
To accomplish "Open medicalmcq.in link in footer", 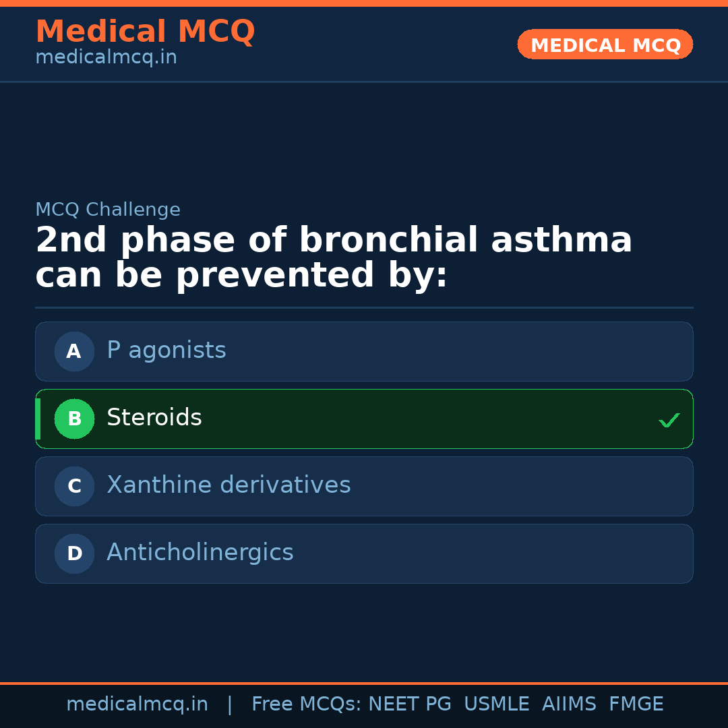I will pos(137,704).
